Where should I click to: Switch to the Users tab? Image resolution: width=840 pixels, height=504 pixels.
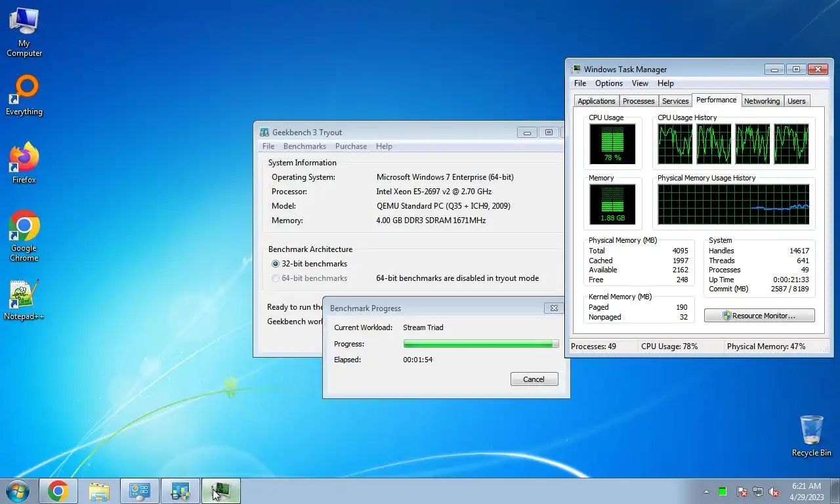pos(797,101)
